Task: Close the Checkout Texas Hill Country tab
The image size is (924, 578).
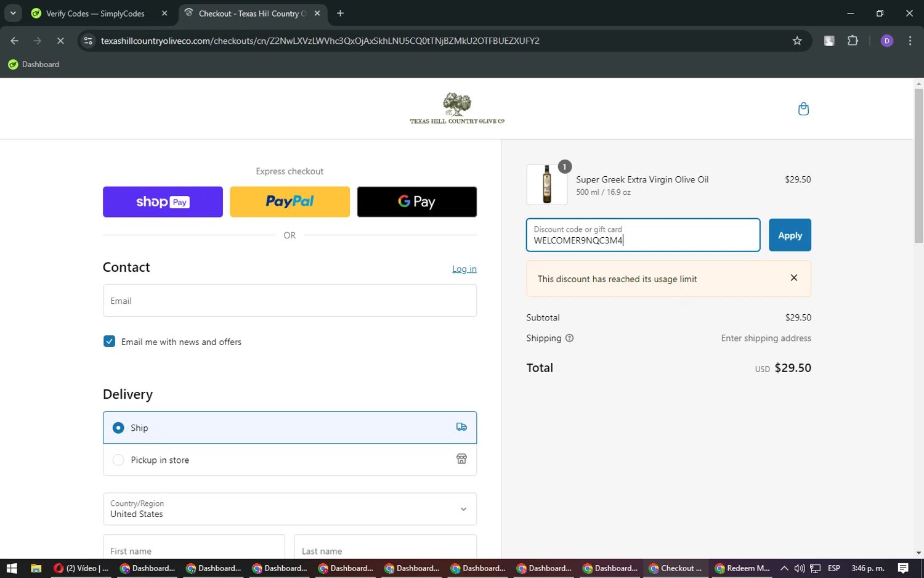Action: coord(317,13)
